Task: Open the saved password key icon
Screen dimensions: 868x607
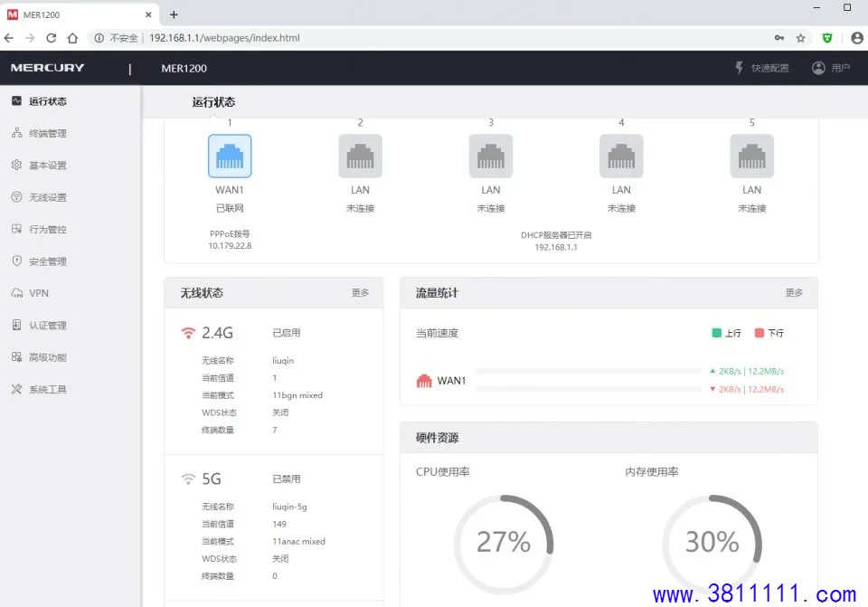Action: (779, 38)
